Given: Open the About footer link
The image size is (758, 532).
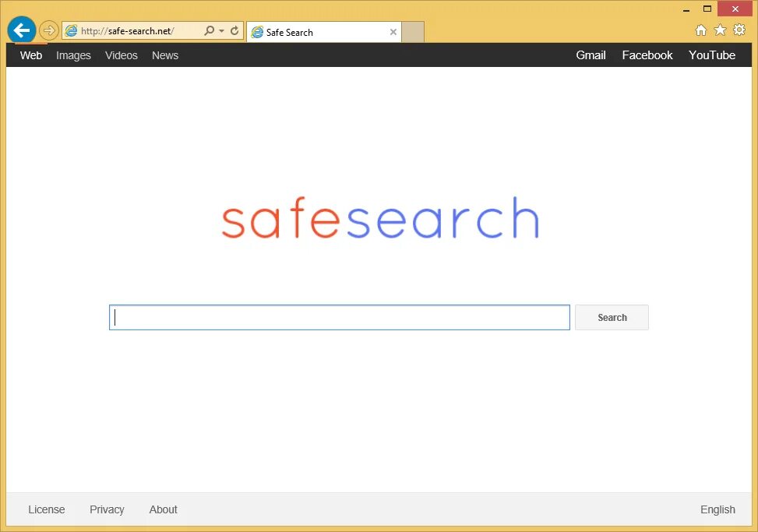Looking at the screenshot, I should coord(164,509).
